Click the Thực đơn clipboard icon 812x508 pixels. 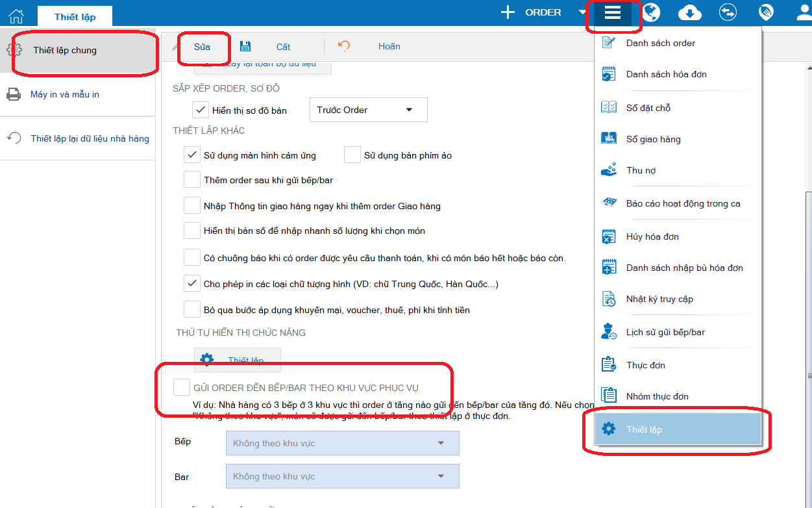point(609,364)
